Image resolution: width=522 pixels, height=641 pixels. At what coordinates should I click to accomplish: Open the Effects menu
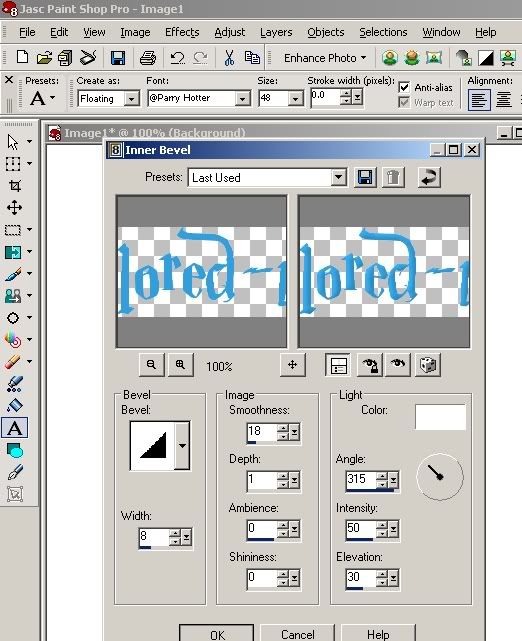[x=182, y=32]
